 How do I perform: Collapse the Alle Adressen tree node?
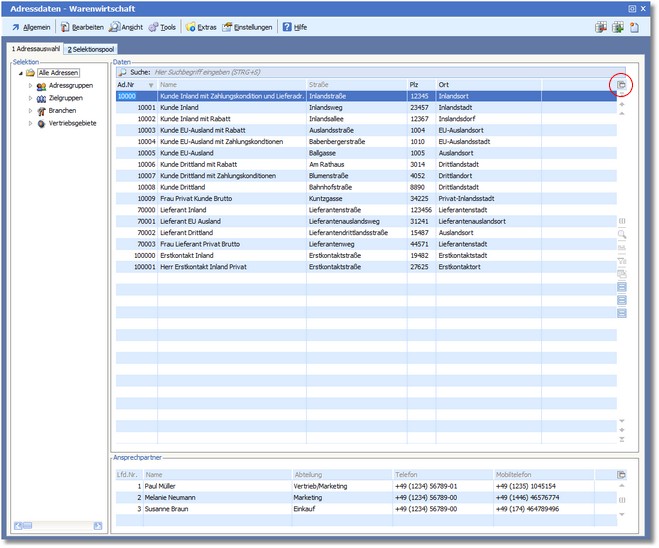click(x=19, y=73)
